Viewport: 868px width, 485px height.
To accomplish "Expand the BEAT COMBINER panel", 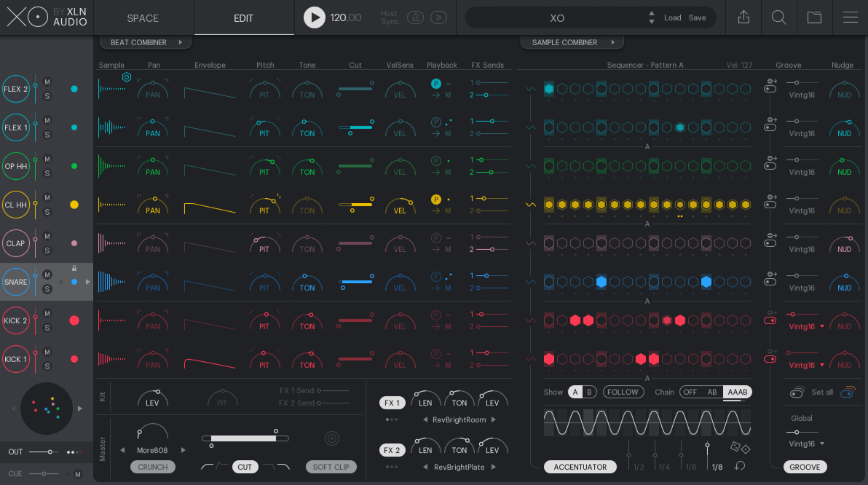I will coord(145,42).
